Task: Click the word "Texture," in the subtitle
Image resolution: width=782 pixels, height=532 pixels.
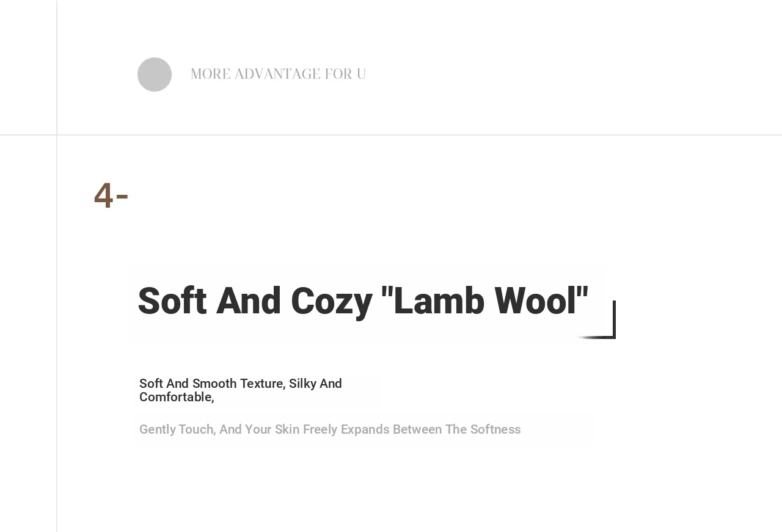Action: (262, 384)
